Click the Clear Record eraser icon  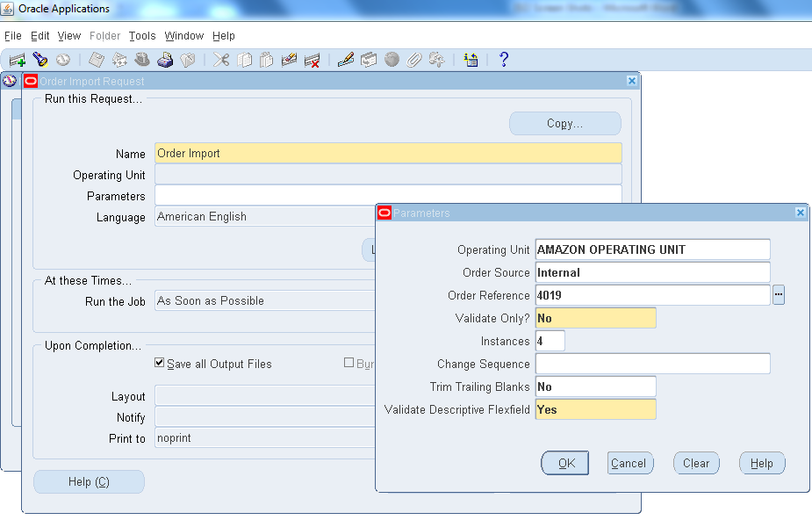tap(289, 60)
